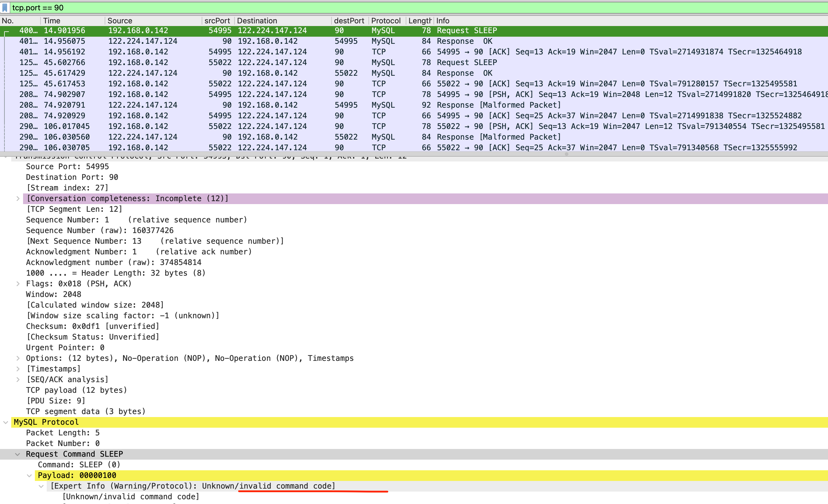828x504 pixels.
Task: Click the Header Length: 32 bytes field
Action: click(116, 273)
